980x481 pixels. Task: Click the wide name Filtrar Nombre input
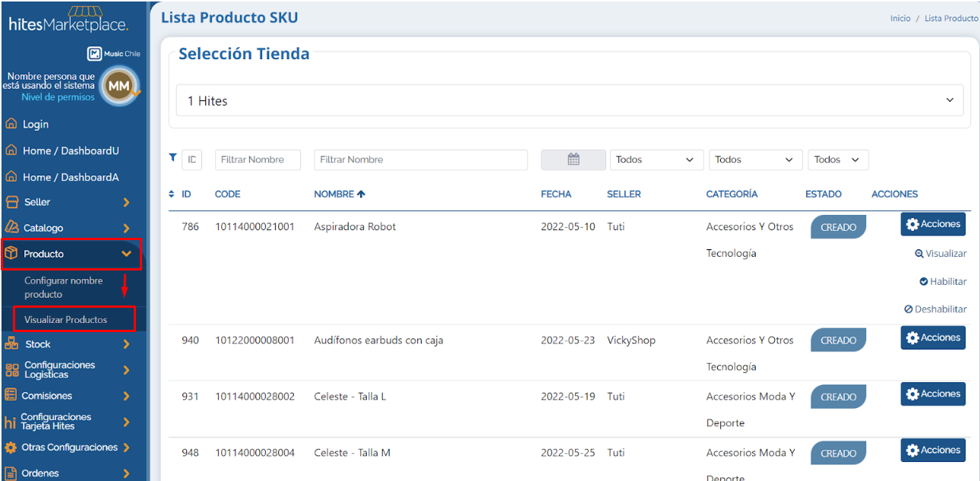(421, 160)
